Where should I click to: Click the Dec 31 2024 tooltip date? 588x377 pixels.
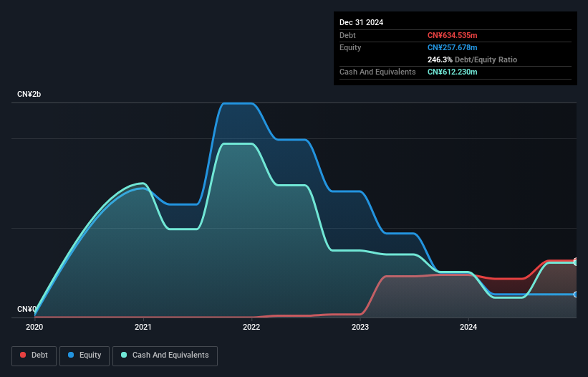(361, 22)
